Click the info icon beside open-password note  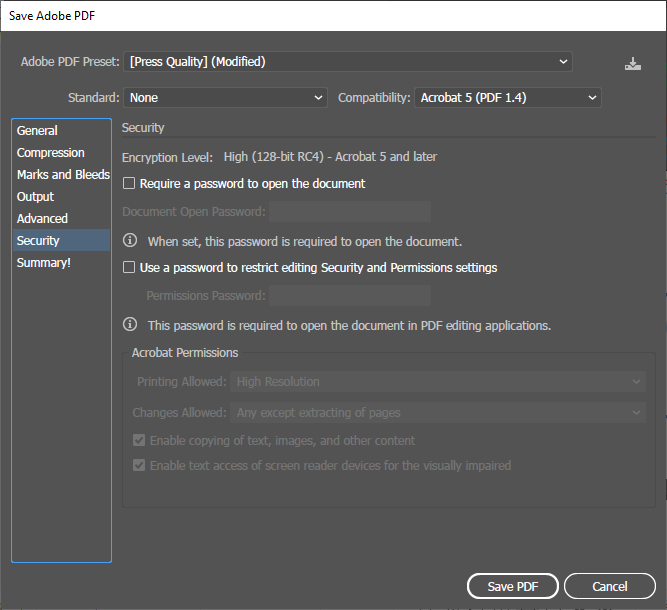click(x=130, y=240)
